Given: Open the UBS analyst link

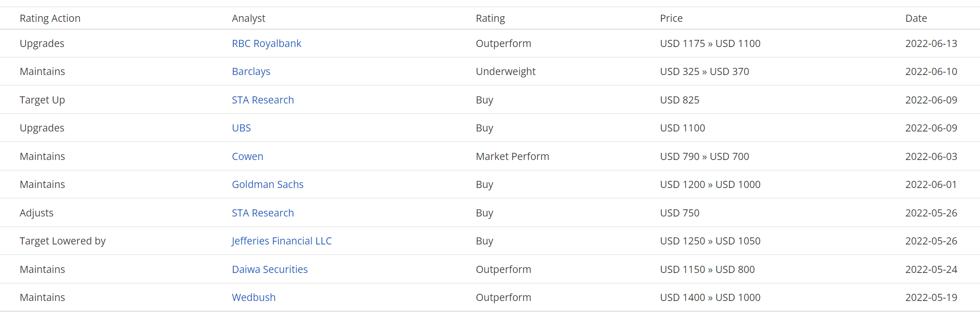Looking at the screenshot, I should pos(241,128).
